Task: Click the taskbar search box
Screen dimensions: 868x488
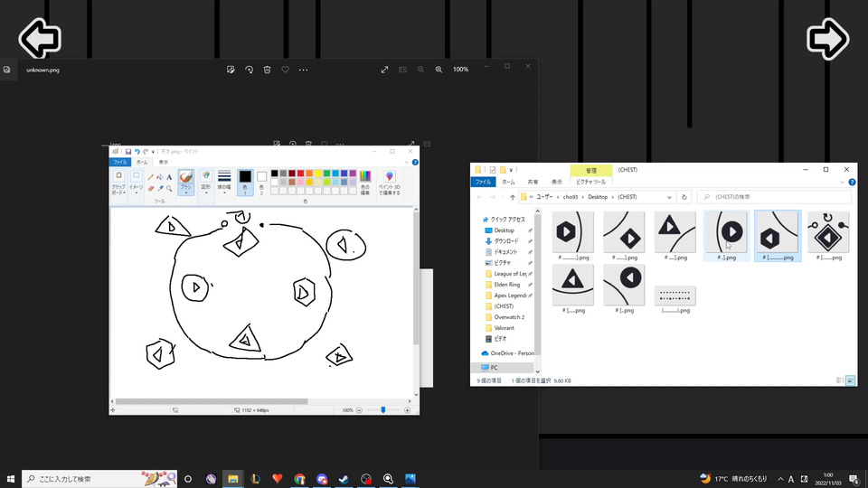Action: pyautogui.click(x=99, y=479)
